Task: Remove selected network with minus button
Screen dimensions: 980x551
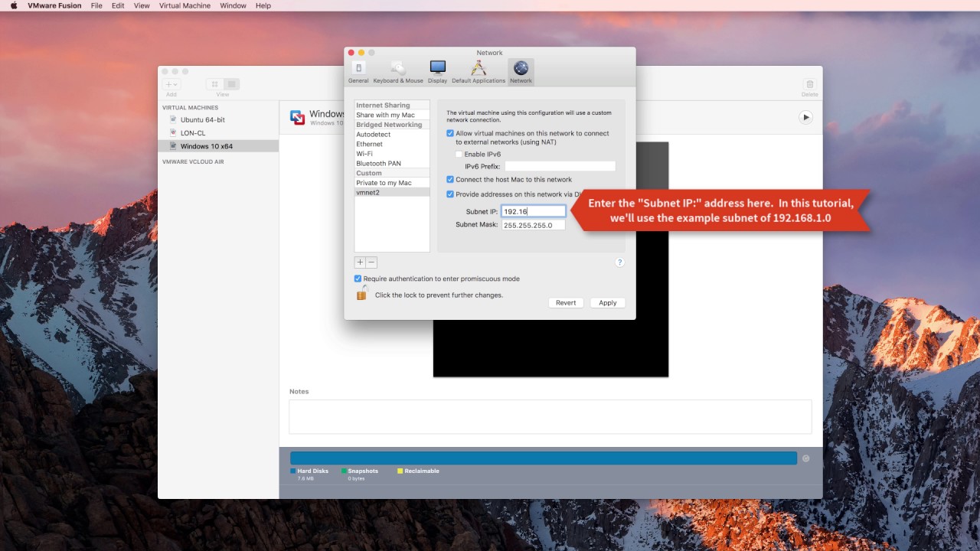Action: (371, 262)
